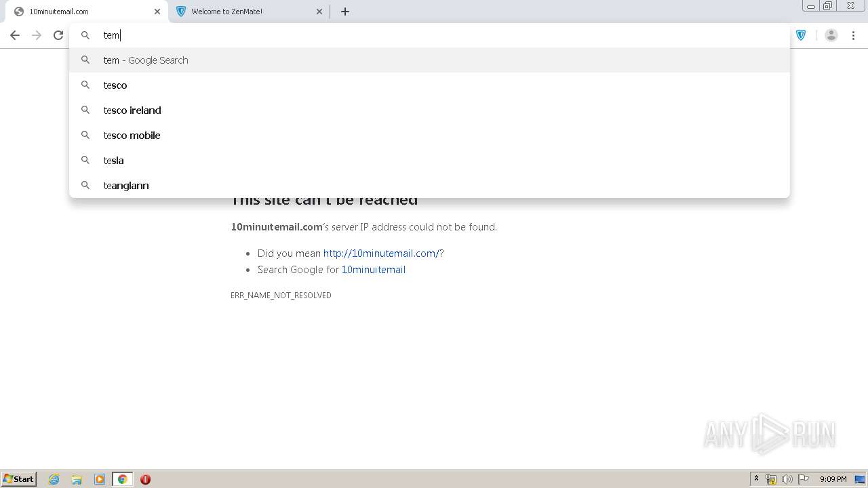
Task: Close the 10minuitemail.com tab
Action: 157,12
